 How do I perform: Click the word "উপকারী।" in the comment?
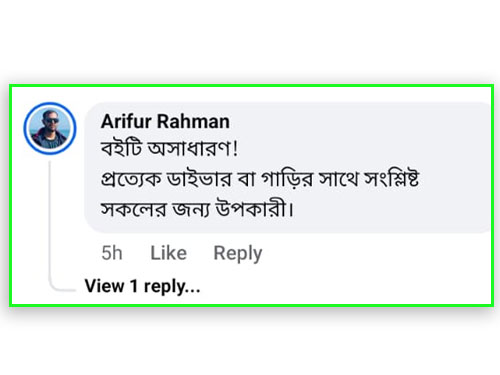pos(255,209)
